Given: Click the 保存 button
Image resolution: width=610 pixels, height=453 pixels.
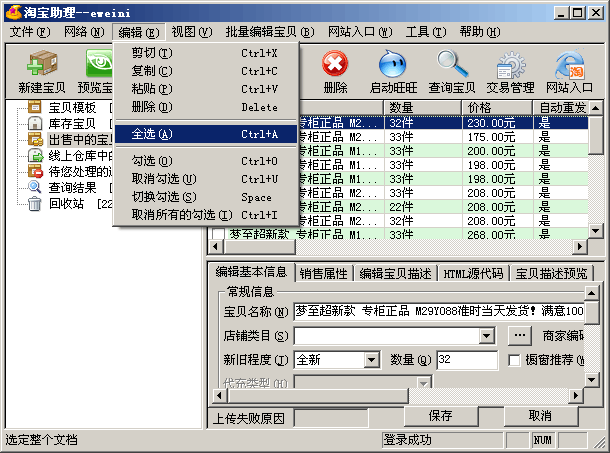Looking at the screenshot, I should pos(441,416).
